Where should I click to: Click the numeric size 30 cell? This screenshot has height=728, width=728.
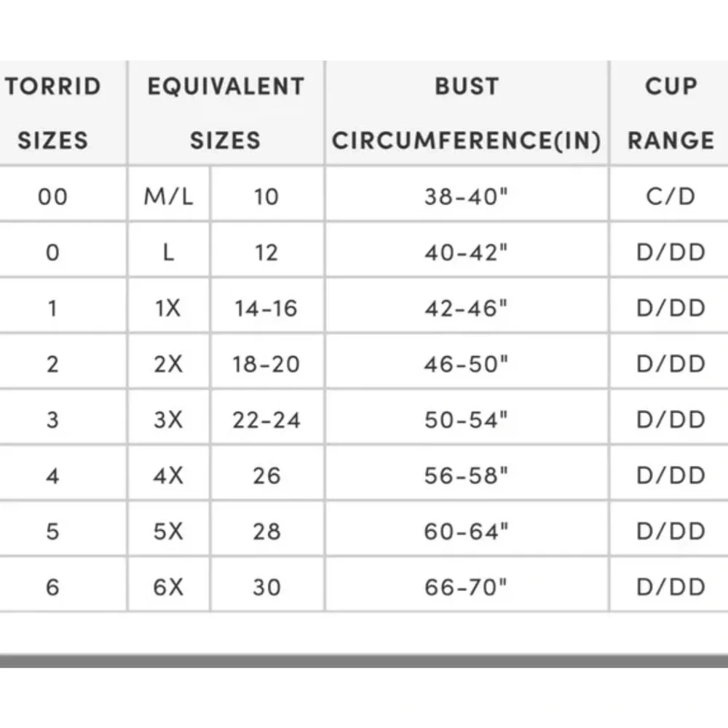pos(267,584)
